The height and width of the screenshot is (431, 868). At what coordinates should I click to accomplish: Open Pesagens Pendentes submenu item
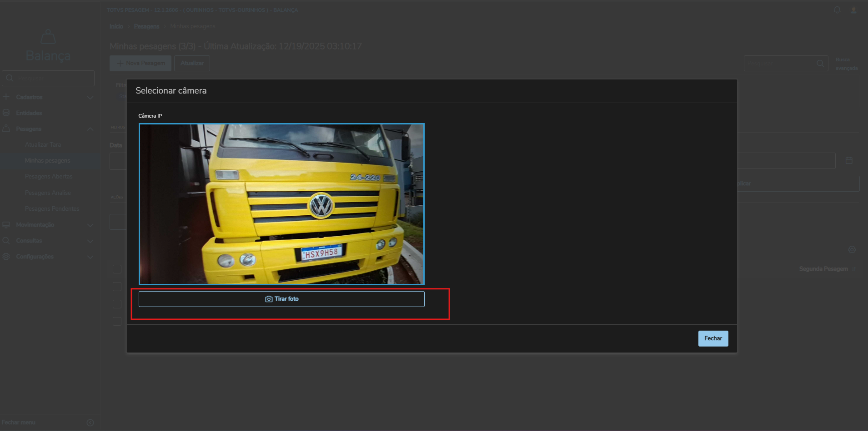[x=52, y=209]
